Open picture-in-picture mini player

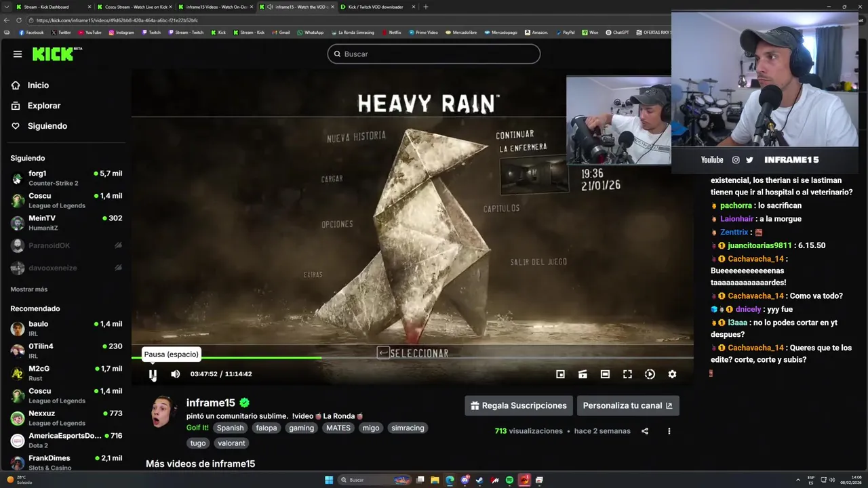(560, 374)
